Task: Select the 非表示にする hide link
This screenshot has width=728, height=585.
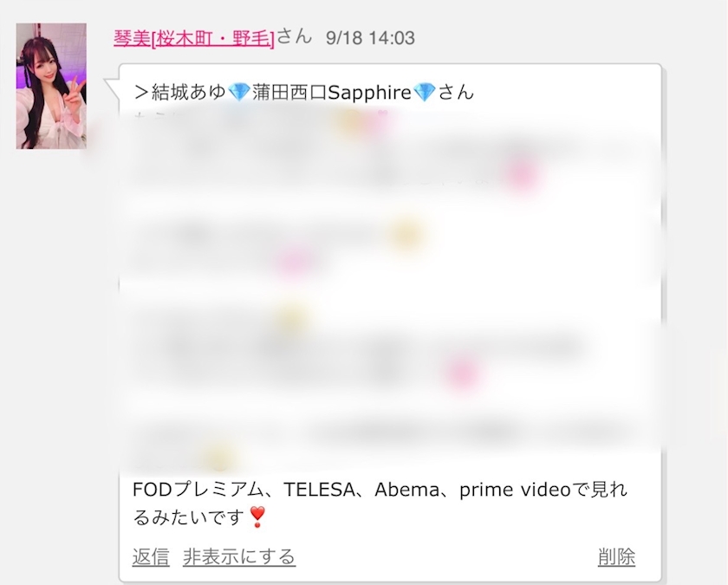Action: coord(239,556)
